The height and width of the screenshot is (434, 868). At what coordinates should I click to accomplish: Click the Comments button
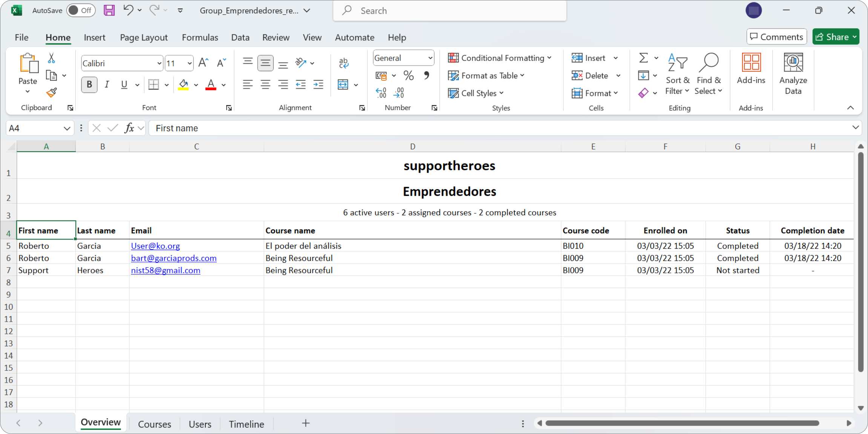[x=777, y=37]
